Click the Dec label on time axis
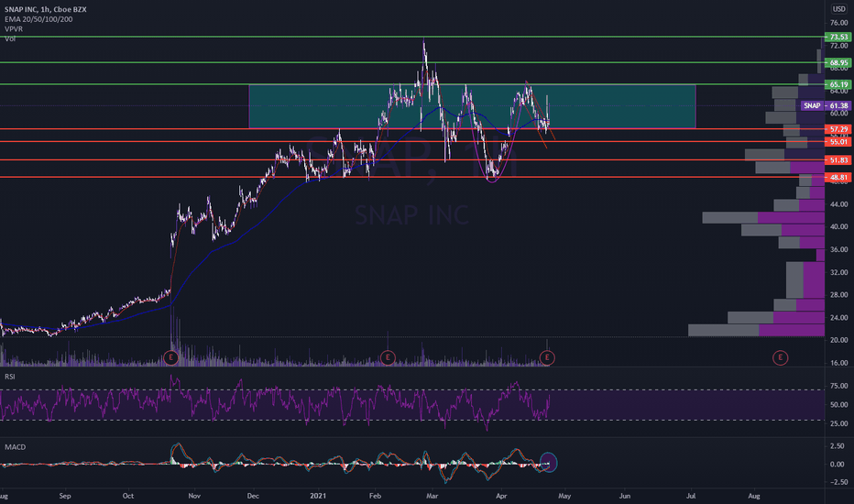 [253, 496]
